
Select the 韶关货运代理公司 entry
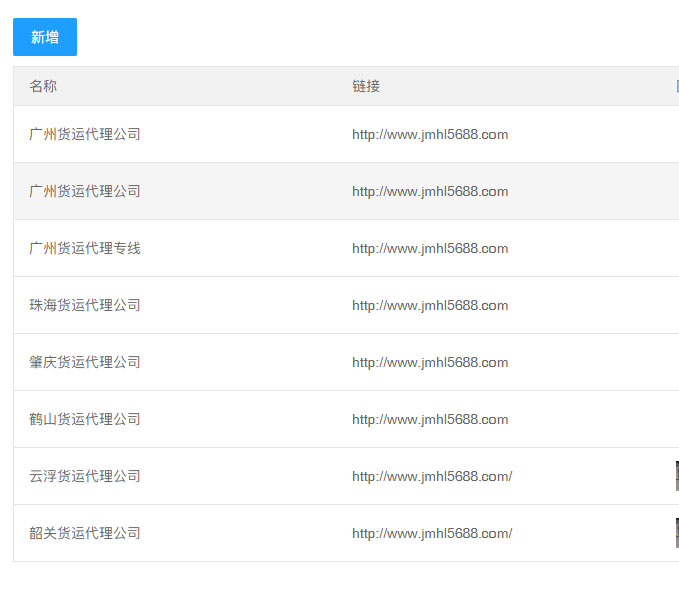(x=85, y=533)
